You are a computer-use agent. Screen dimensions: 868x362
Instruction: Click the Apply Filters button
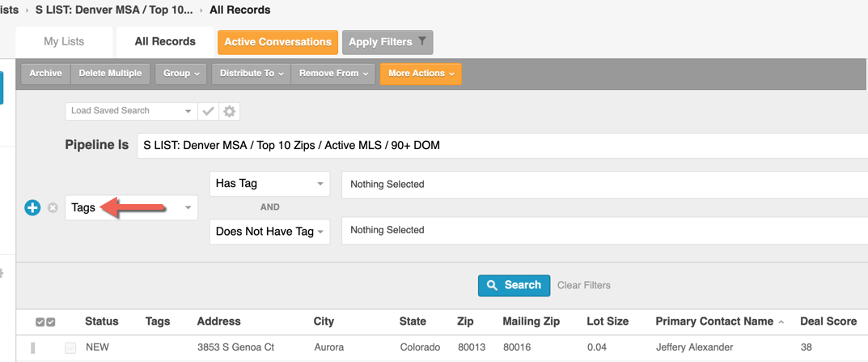tap(387, 42)
